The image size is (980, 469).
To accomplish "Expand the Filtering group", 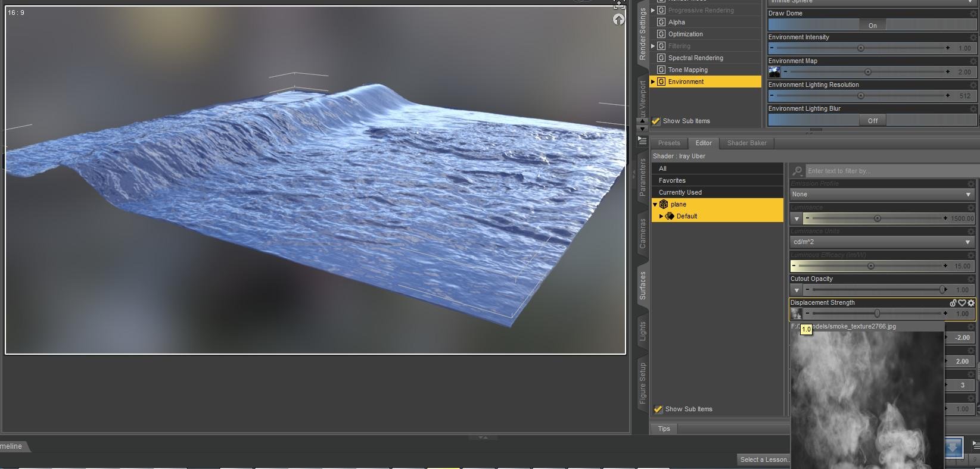I will (653, 46).
